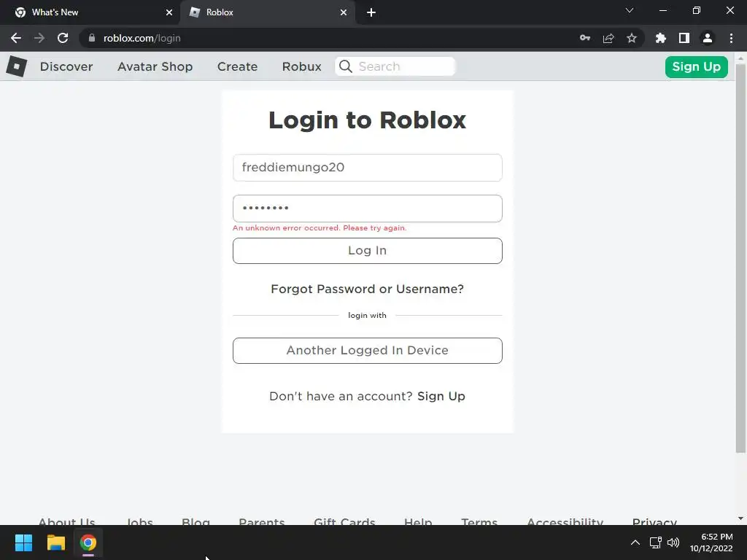747x560 pixels.
Task: Close the What's New tab
Action: (x=169, y=12)
